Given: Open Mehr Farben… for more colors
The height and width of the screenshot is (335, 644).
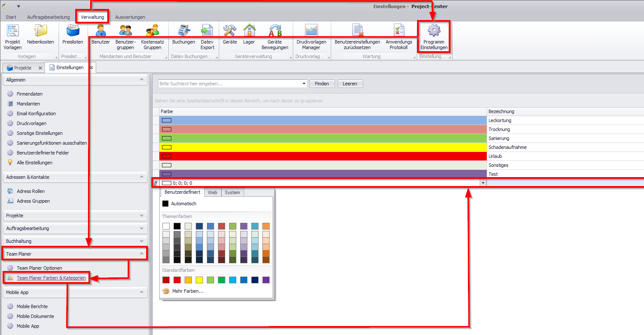Looking at the screenshot, I should point(187,291).
